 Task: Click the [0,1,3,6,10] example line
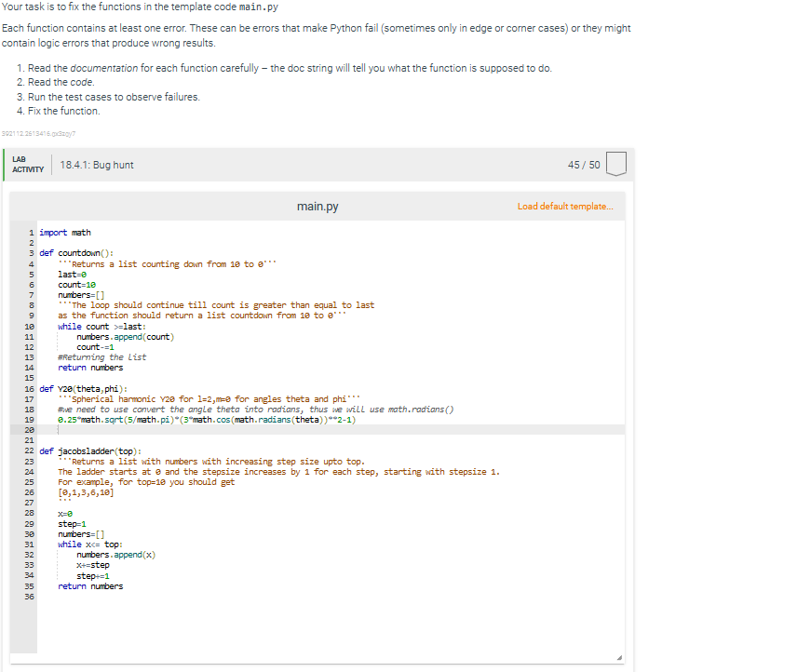pyautogui.click(x=86, y=492)
